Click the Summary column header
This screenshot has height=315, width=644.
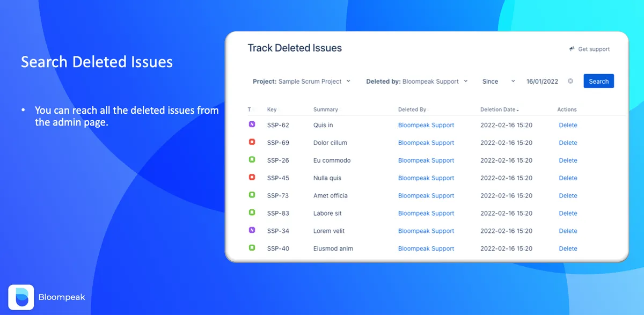click(326, 109)
